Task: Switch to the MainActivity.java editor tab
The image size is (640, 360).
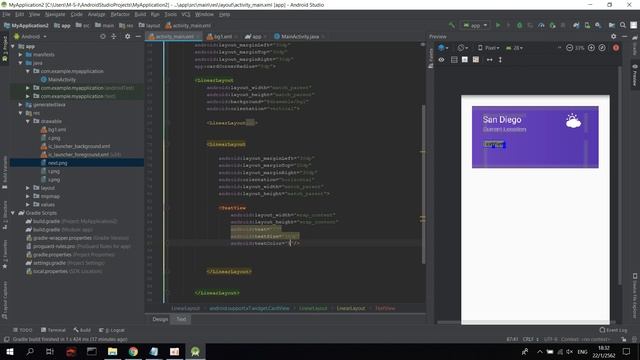Action: point(300,36)
